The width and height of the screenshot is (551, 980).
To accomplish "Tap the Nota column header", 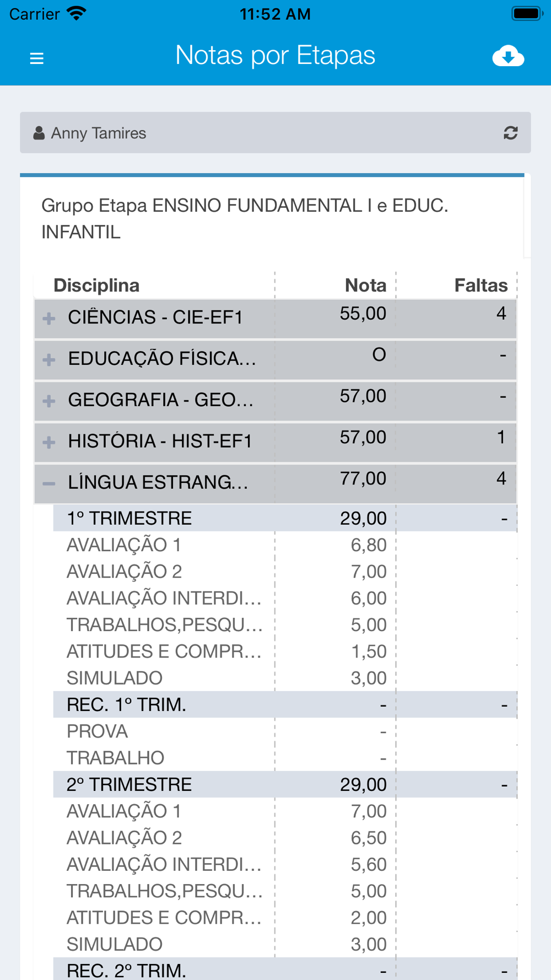I will click(x=365, y=285).
